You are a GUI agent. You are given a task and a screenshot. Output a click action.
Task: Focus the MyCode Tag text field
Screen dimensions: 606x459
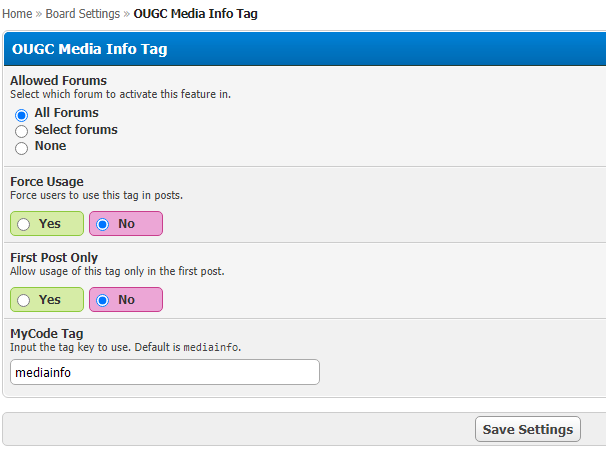(165, 372)
